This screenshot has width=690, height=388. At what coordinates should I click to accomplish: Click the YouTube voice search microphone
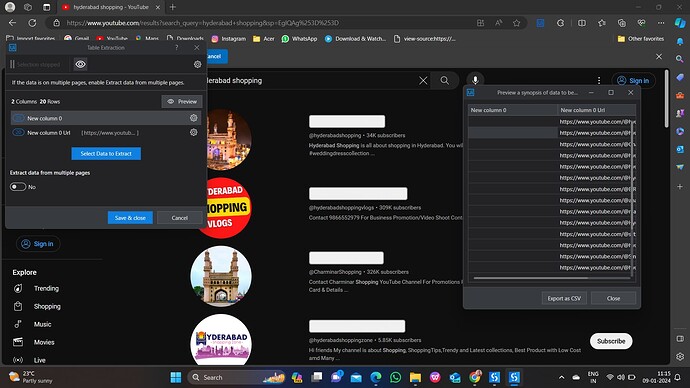pyautogui.click(x=475, y=80)
